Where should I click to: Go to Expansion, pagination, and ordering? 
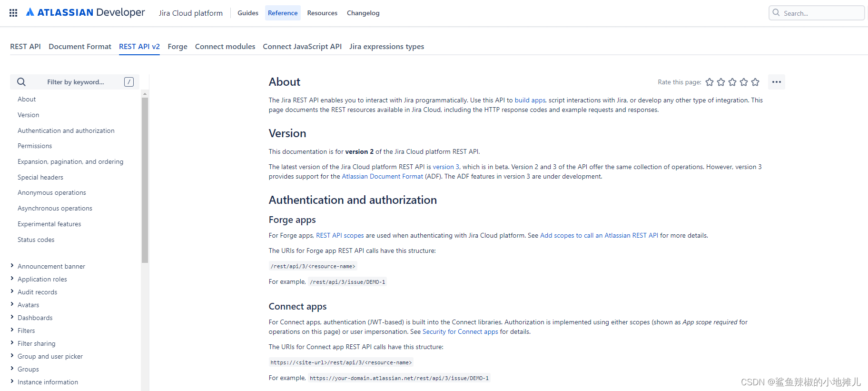click(x=70, y=161)
